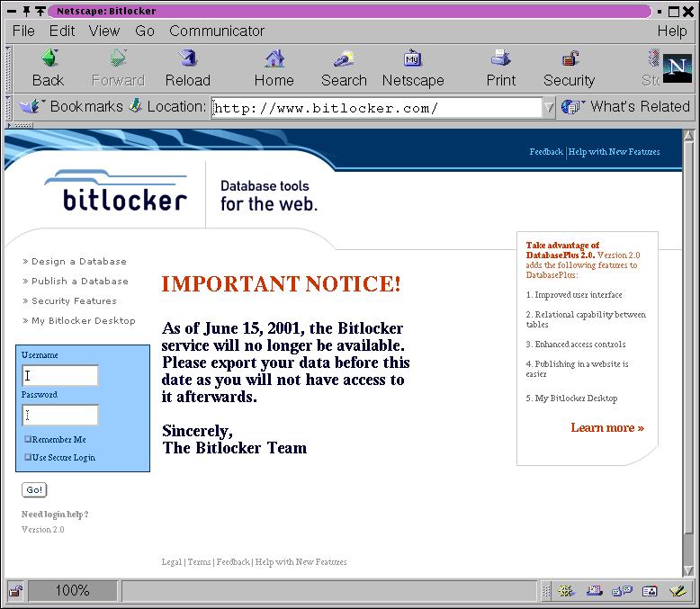This screenshot has height=609, width=700.
Task: Open the Bookmarks icon menu
Action: pos(31,107)
